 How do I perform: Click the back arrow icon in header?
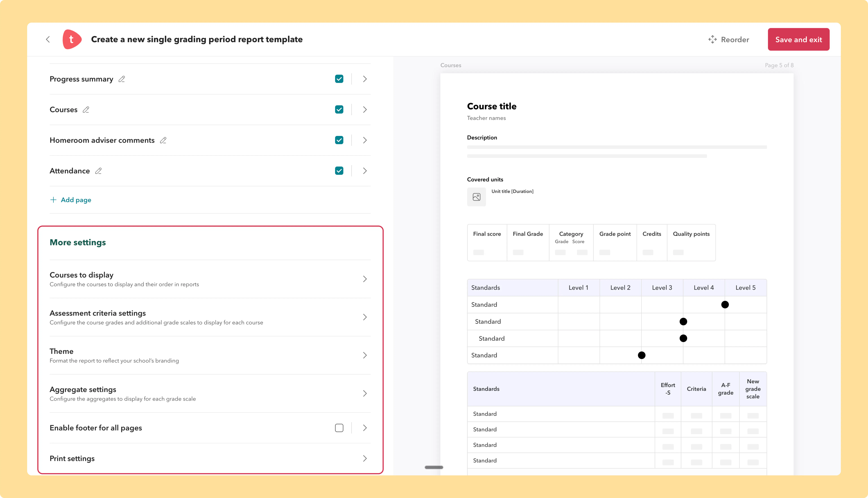click(48, 39)
